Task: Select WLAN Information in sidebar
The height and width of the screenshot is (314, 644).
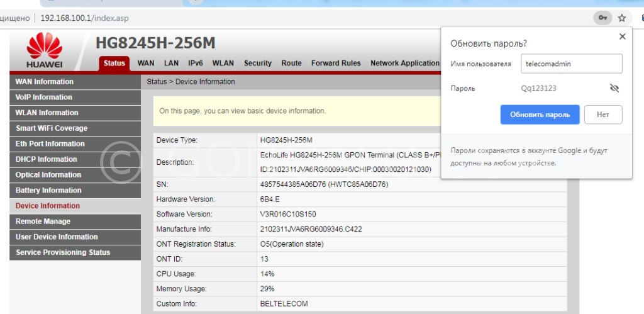Action: [x=75, y=113]
